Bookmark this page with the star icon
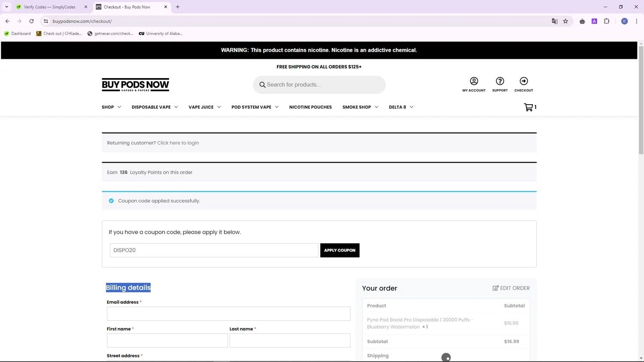644x362 pixels. tap(565, 21)
